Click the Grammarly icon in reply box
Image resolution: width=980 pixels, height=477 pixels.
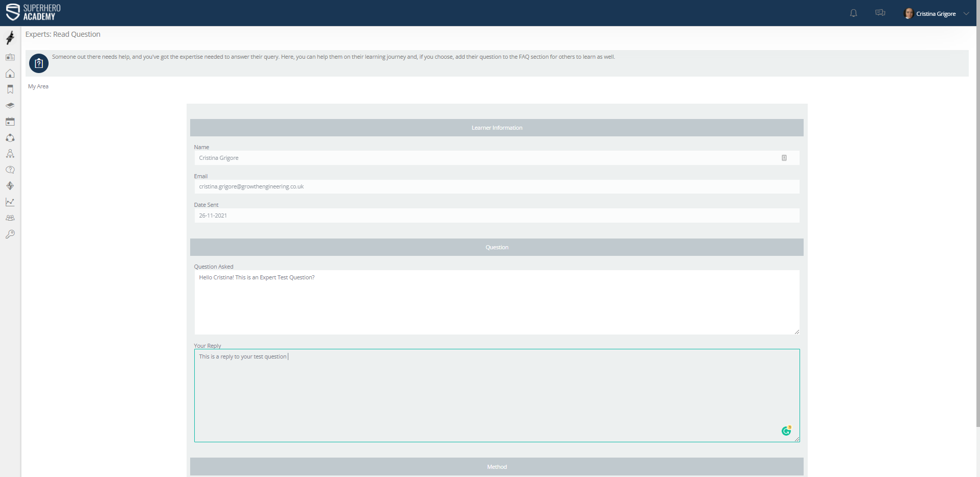(786, 431)
